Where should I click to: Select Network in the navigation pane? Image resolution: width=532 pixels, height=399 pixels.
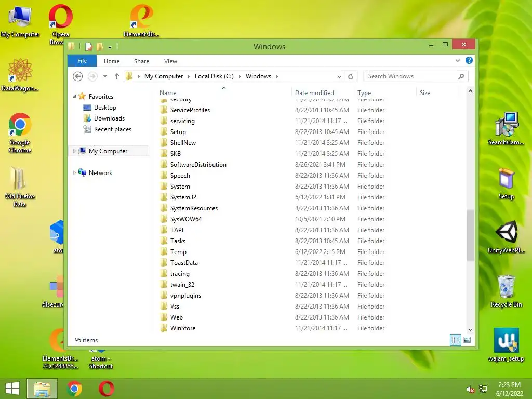tap(100, 172)
